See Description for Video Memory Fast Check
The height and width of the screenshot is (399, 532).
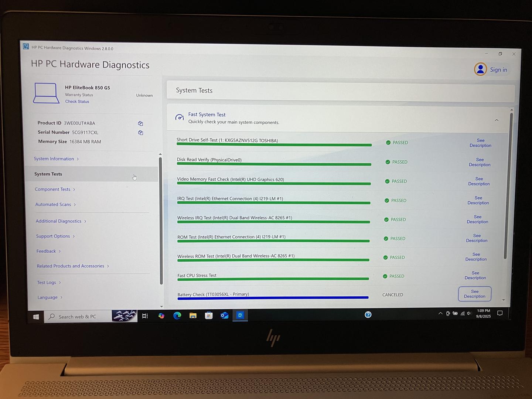pyautogui.click(x=479, y=181)
